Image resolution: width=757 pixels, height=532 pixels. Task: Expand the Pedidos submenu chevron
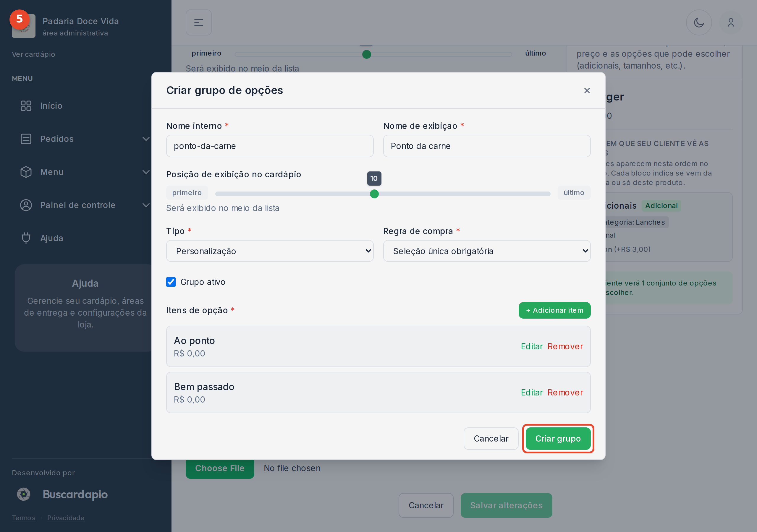tap(146, 139)
